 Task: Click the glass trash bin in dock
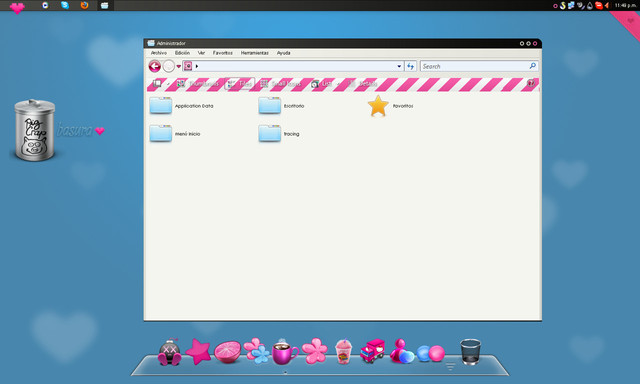click(x=470, y=351)
